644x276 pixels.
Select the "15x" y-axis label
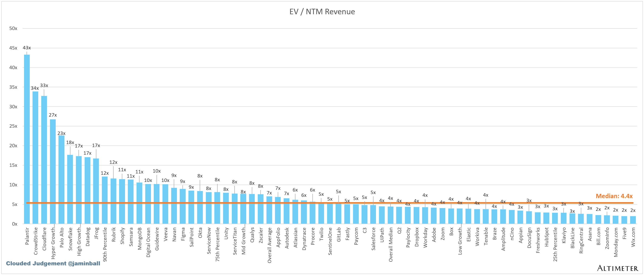pos(13,165)
